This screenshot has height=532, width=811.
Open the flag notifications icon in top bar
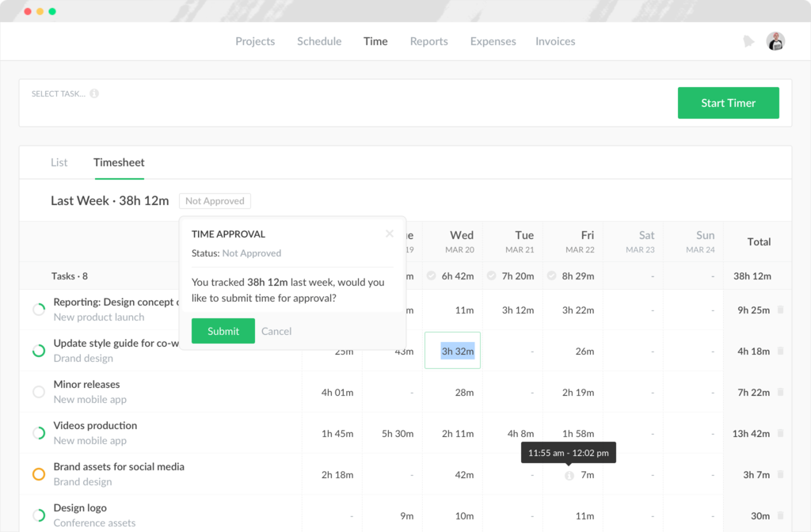[x=748, y=41]
